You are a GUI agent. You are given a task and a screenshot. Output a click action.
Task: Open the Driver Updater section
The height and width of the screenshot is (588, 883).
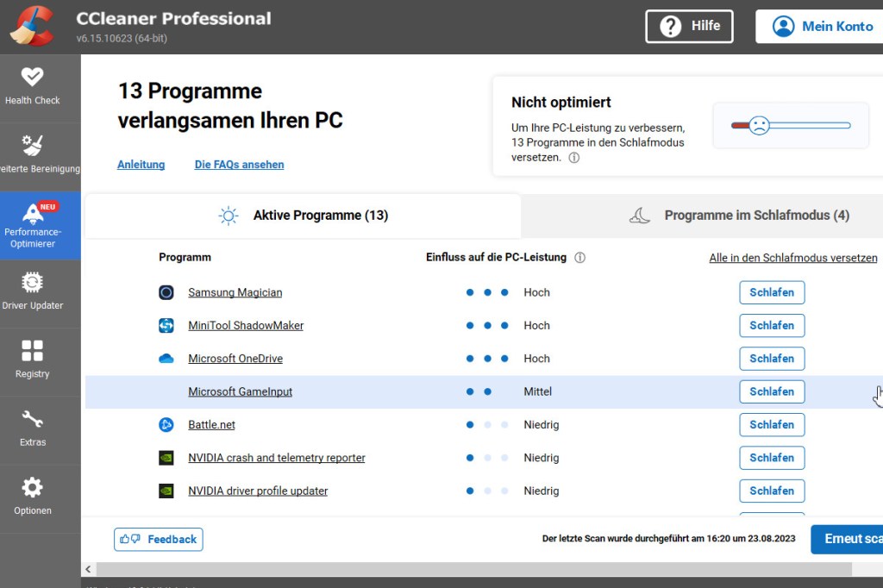[32, 293]
